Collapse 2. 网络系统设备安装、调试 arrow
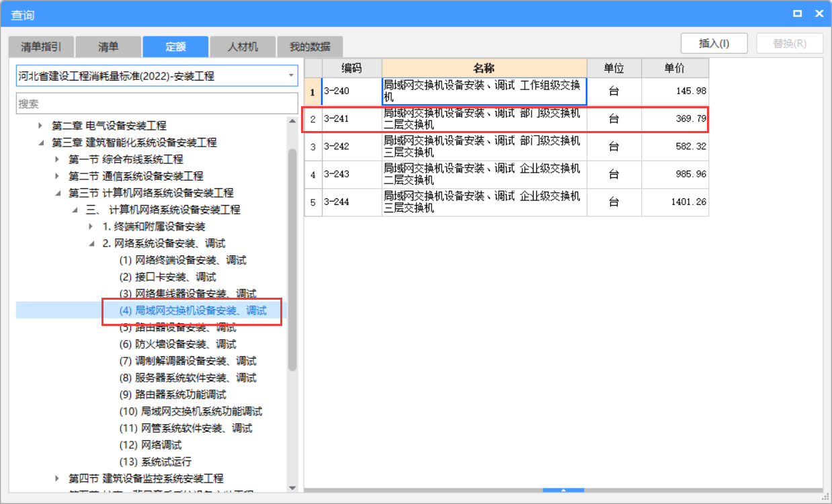 pos(91,243)
